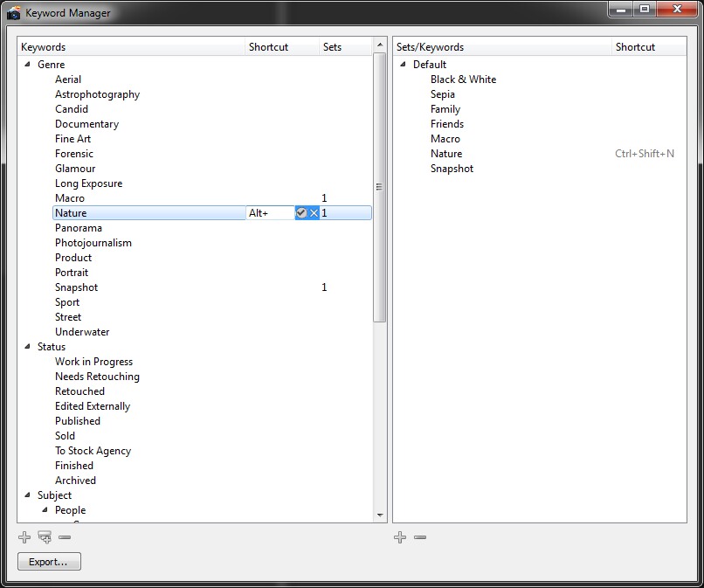The image size is (704, 588).
Task: Select the Underwater keyword
Action: (x=82, y=331)
